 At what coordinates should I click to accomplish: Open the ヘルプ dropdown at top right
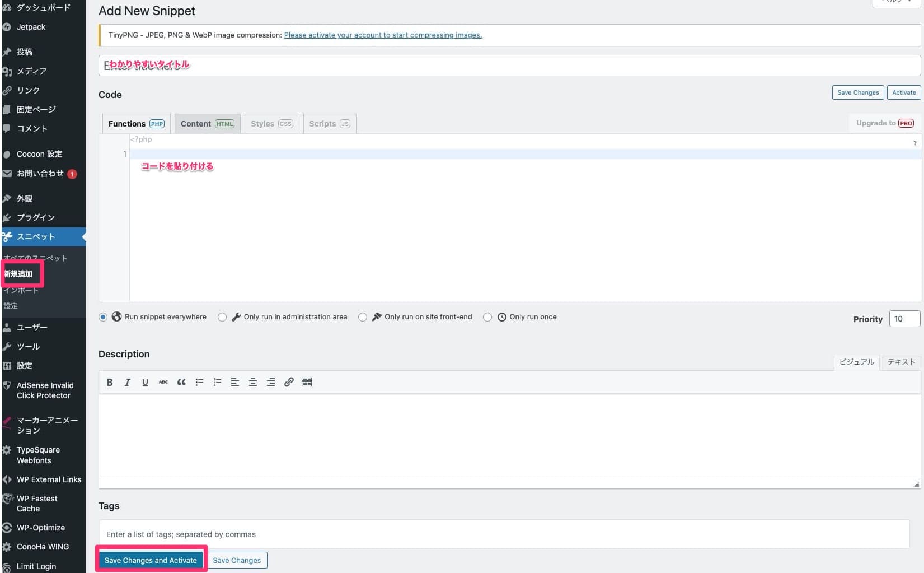pos(894,2)
